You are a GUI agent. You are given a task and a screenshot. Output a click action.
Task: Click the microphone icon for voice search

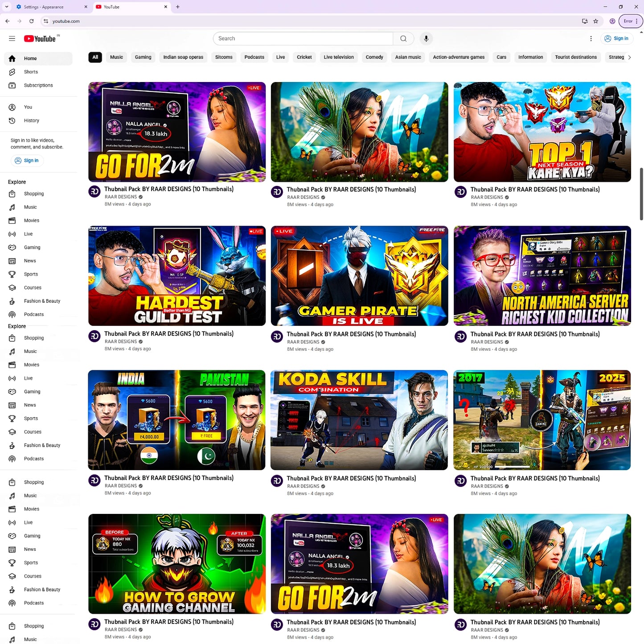click(x=426, y=38)
